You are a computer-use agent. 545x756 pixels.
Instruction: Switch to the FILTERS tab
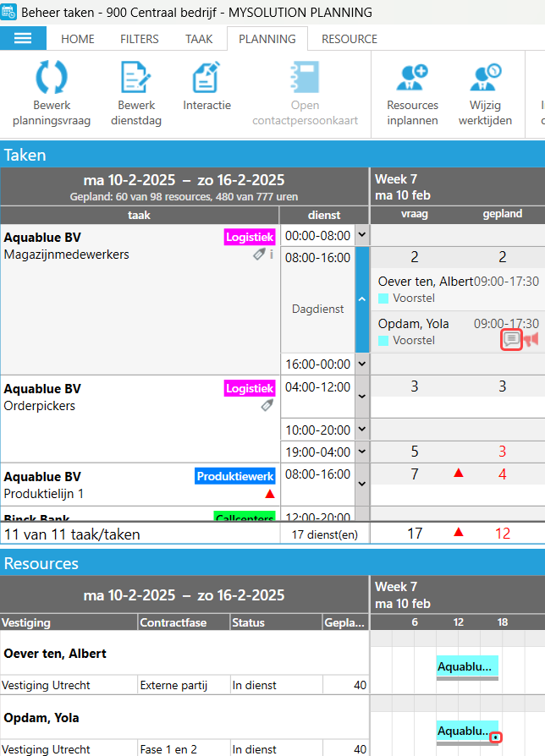click(139, 39)
